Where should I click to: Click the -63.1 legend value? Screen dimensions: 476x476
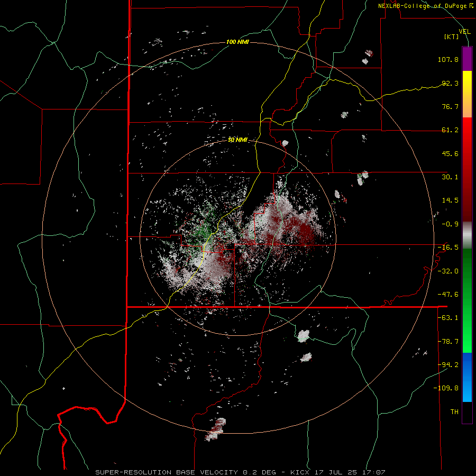(x=448, y=318)
